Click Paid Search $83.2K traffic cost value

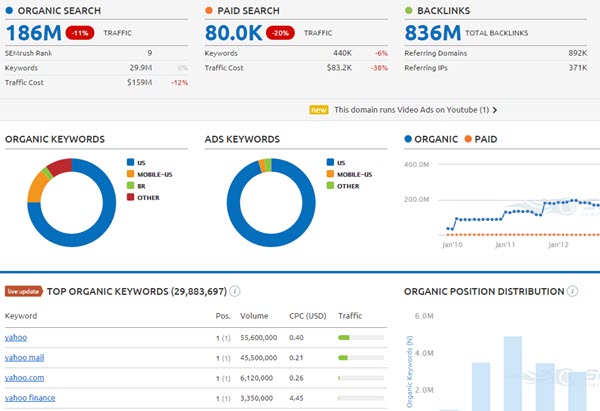339,68
